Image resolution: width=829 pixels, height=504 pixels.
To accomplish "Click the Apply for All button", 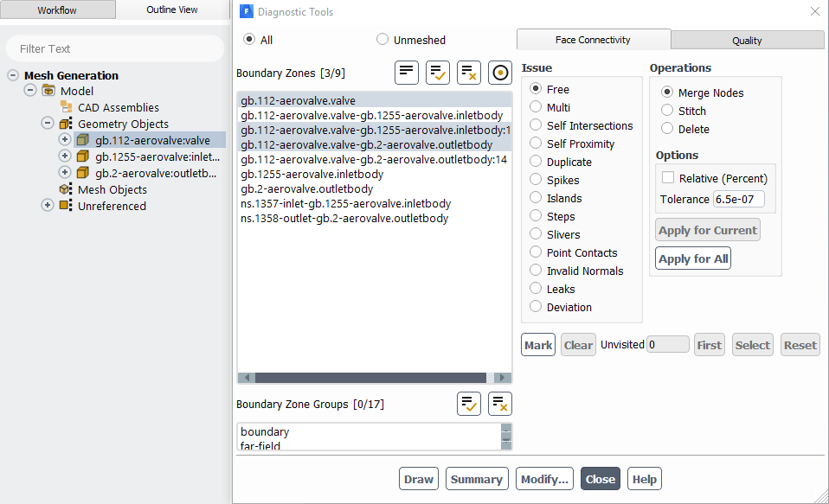I will (x=692, y=258).
